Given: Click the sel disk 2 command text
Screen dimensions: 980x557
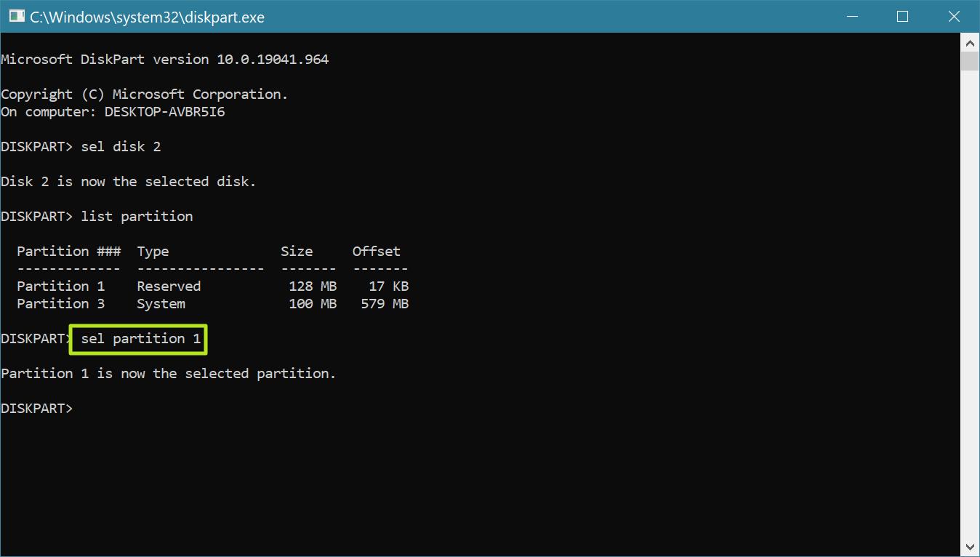Looking at the screenshot, I should [121, 146].
